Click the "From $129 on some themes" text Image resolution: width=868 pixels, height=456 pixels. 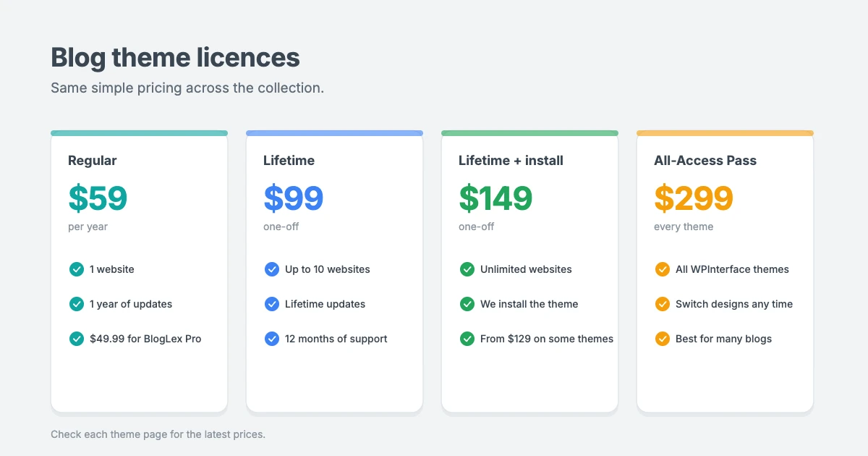pyautogui.click(x=547, y=339)
